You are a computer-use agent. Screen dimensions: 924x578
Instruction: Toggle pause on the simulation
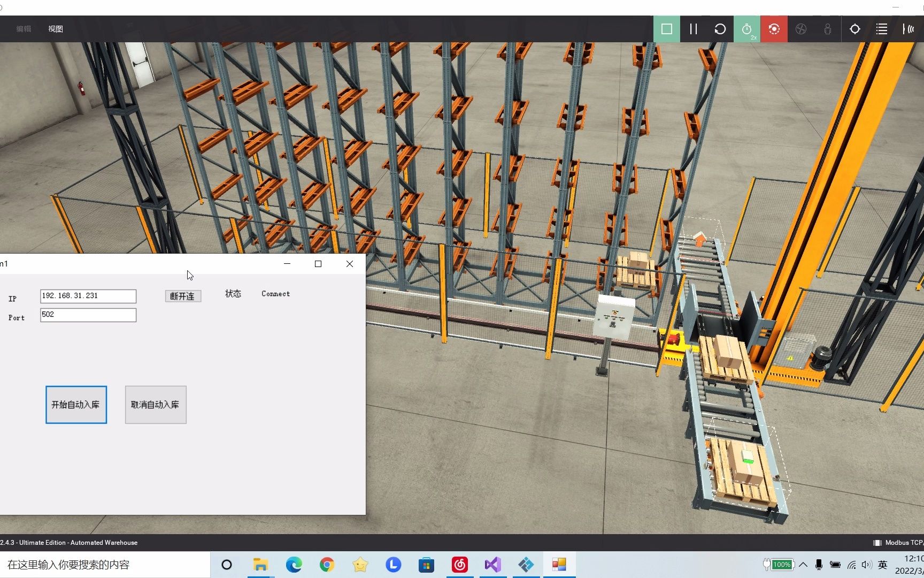(x=693, y=29)
